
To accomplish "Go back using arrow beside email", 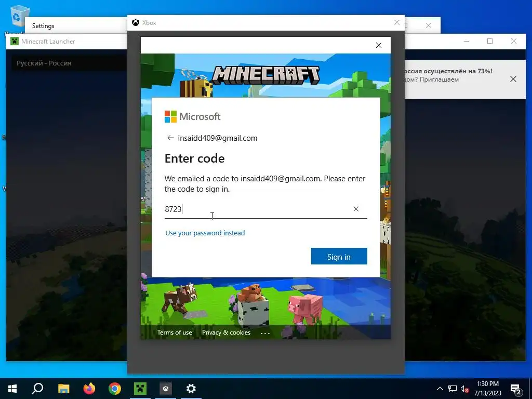I will click(x=170, y=138).
